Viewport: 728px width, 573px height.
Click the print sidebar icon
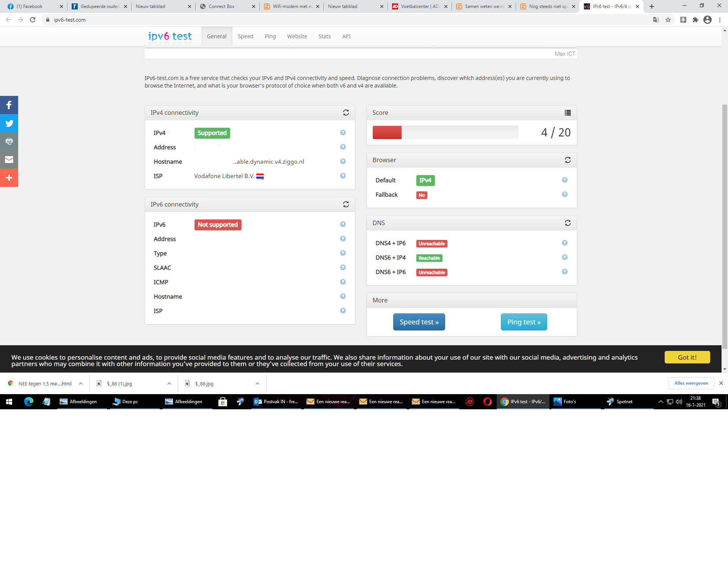coord(9,141)
